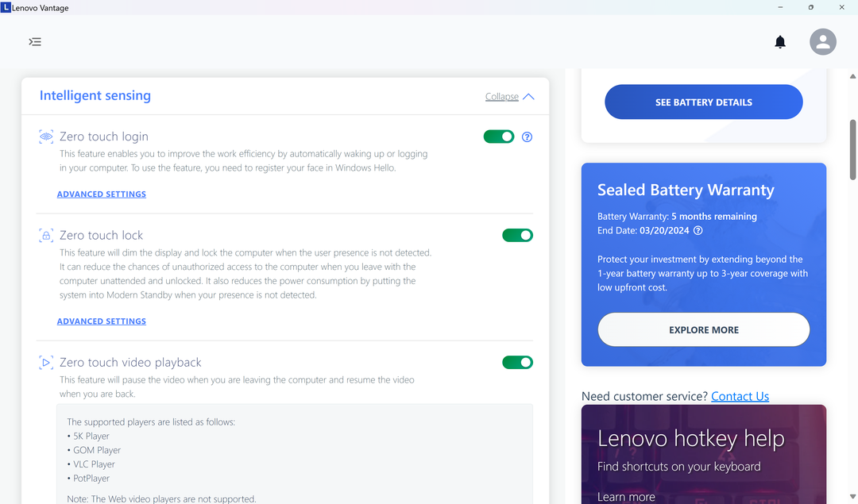Collapse the Intelligent sensing section
Image resolution: width=858 pixels, height=504 pixels.
pos(502,97)
